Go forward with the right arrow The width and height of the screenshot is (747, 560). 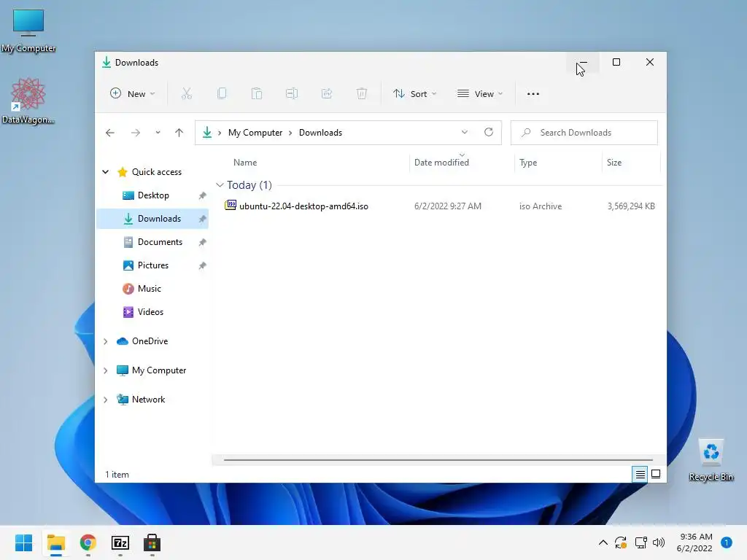coord(136,133)
